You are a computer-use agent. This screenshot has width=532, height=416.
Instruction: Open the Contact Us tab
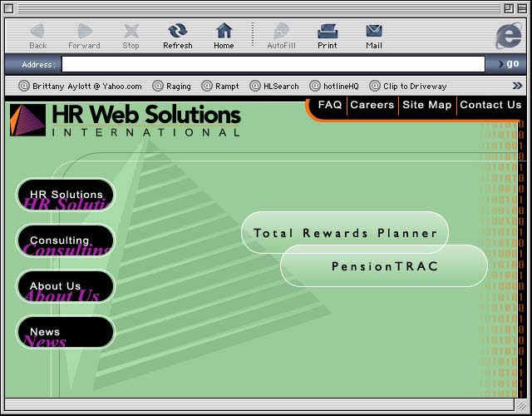(490, 105)
